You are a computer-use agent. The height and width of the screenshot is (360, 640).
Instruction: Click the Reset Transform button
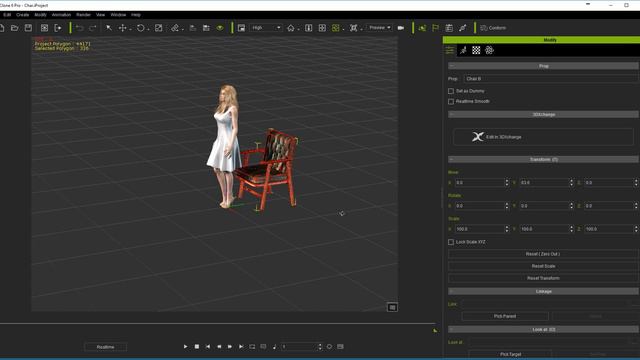[x=543, y=278]
